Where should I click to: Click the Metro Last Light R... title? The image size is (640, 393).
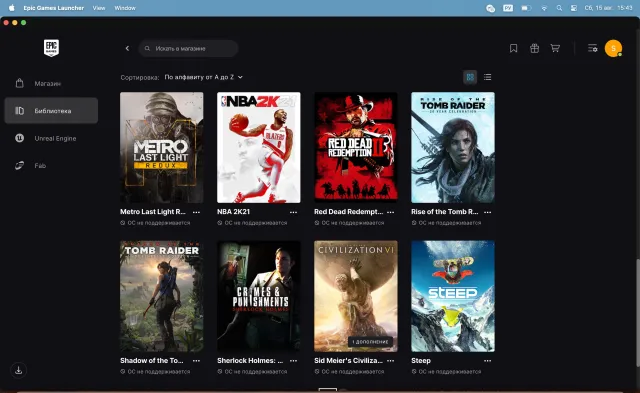[x=153, y=212]
